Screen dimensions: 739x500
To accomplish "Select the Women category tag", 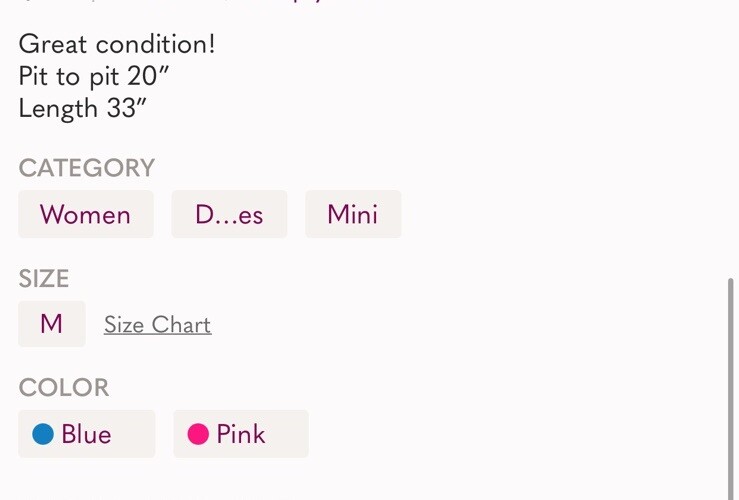I will [86, 215].
